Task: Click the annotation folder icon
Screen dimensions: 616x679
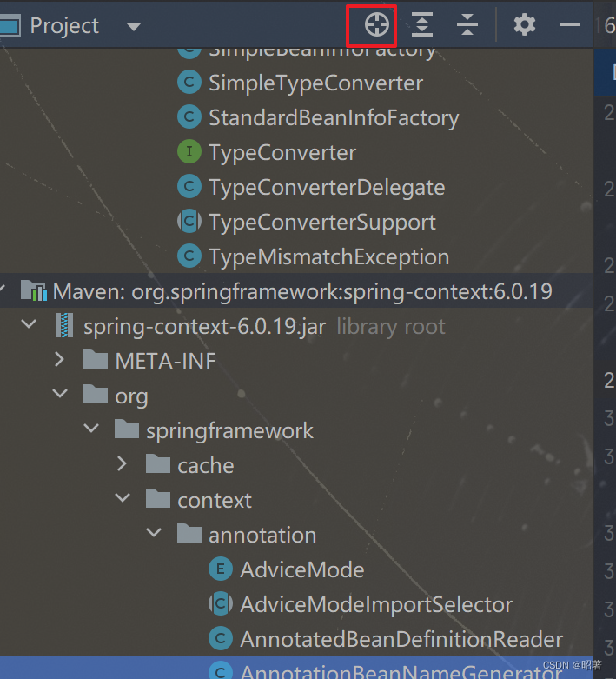Action: pos(189,533)
